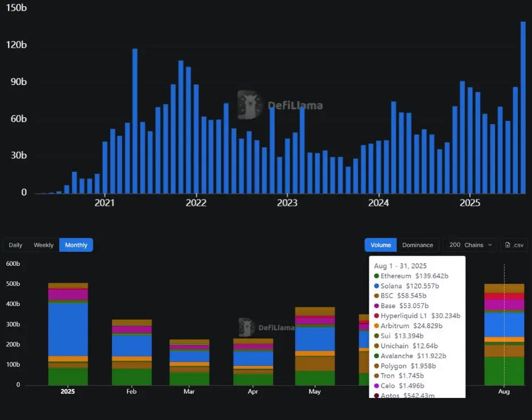Select the Monthly interval tab
532x420 pixels.
coord(76,245)
